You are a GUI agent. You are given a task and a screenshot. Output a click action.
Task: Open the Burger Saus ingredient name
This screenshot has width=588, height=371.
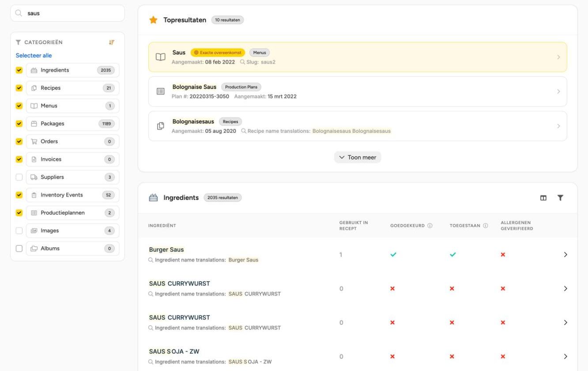point(166,250)
